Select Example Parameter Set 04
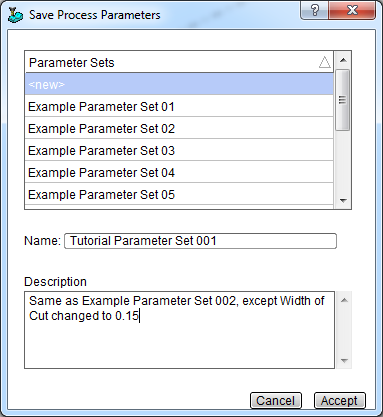 pos(179,172)
